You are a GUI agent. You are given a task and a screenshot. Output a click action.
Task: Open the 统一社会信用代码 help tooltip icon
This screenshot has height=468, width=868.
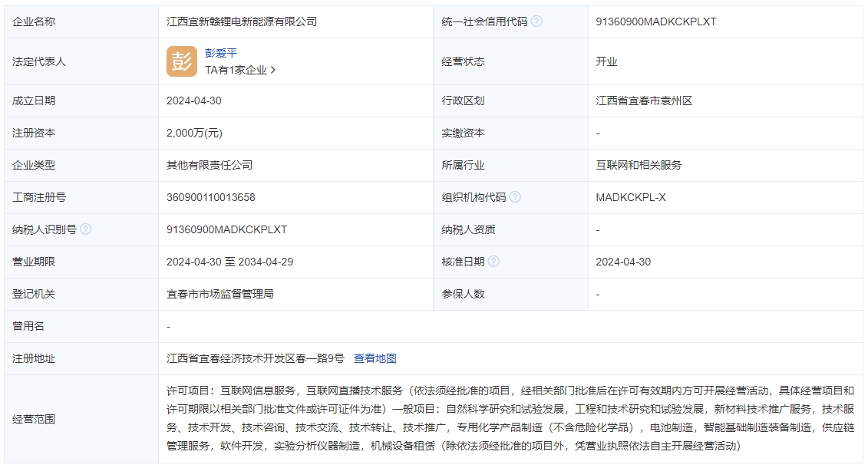tap(536, 21)
